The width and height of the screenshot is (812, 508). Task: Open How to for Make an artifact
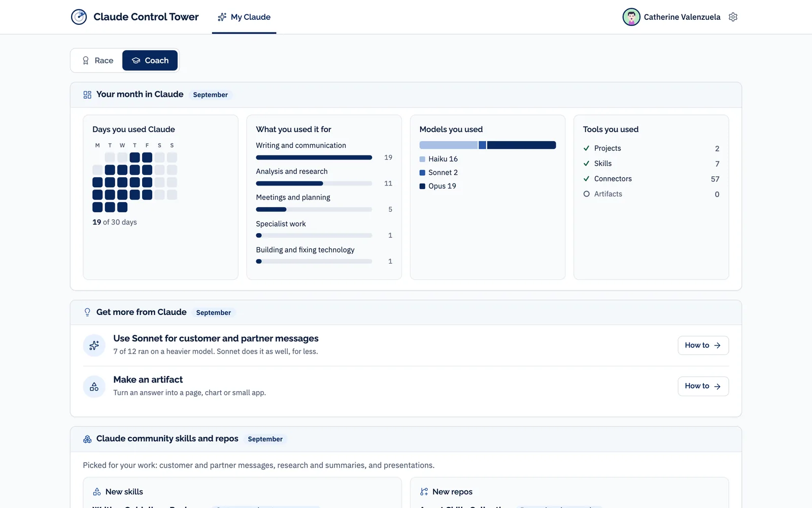pyautogui.click(x=703, y=386)
